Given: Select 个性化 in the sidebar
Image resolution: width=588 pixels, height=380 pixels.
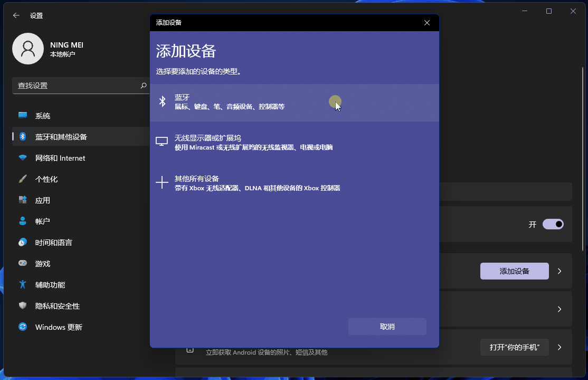Looking at the screenshot, I should pos(46,179).
